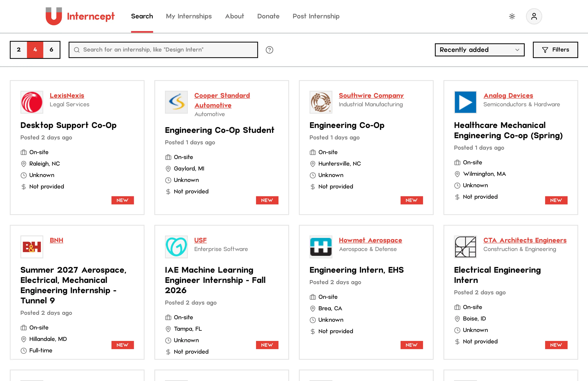Screen dimensions: 588x381
Task: Open the Post Internship page
Action: 316,16
